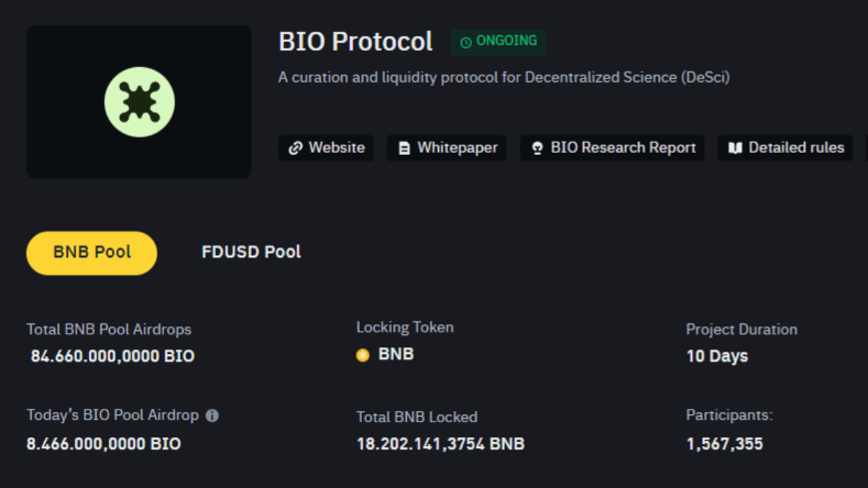Click the info icon next to Today's BIO Pool Airdrop

[x=211, y=415]
